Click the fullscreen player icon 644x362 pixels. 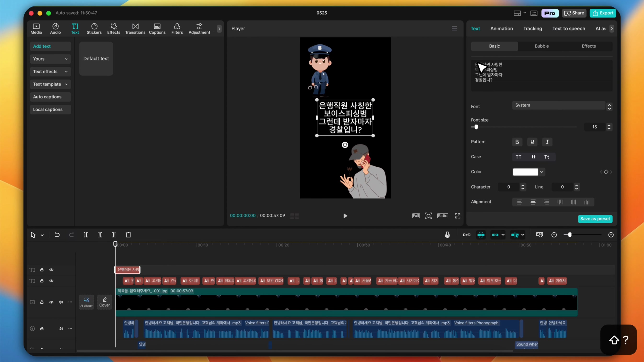coord(458,216)
